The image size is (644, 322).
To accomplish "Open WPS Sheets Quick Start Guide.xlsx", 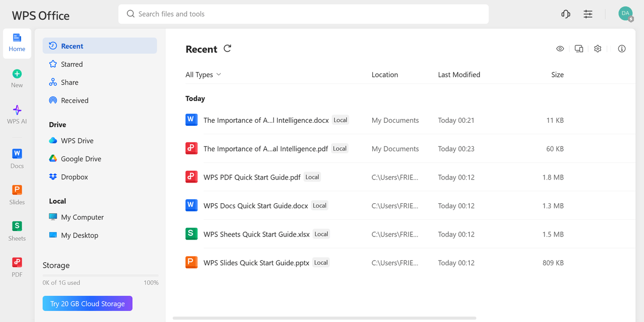I will [x=257, y=234].
